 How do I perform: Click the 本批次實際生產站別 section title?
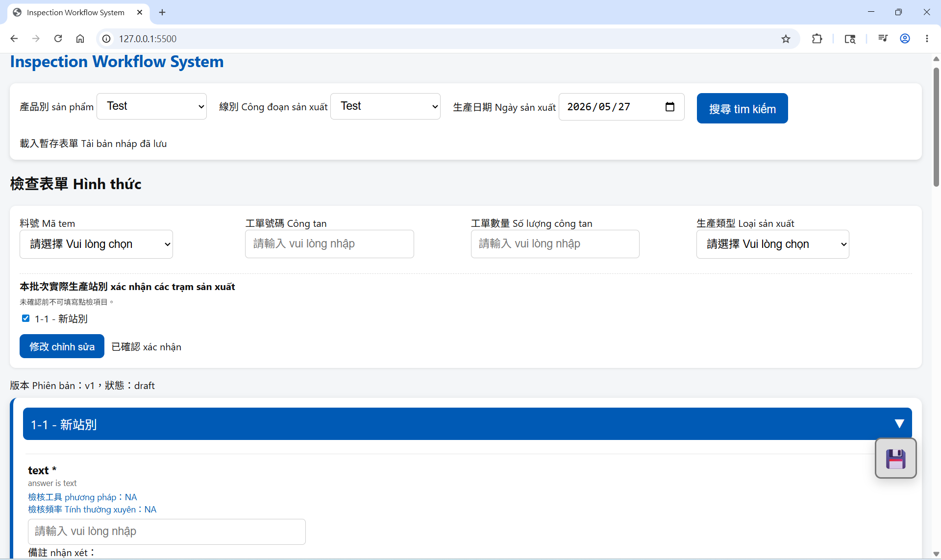pos(127,287)
